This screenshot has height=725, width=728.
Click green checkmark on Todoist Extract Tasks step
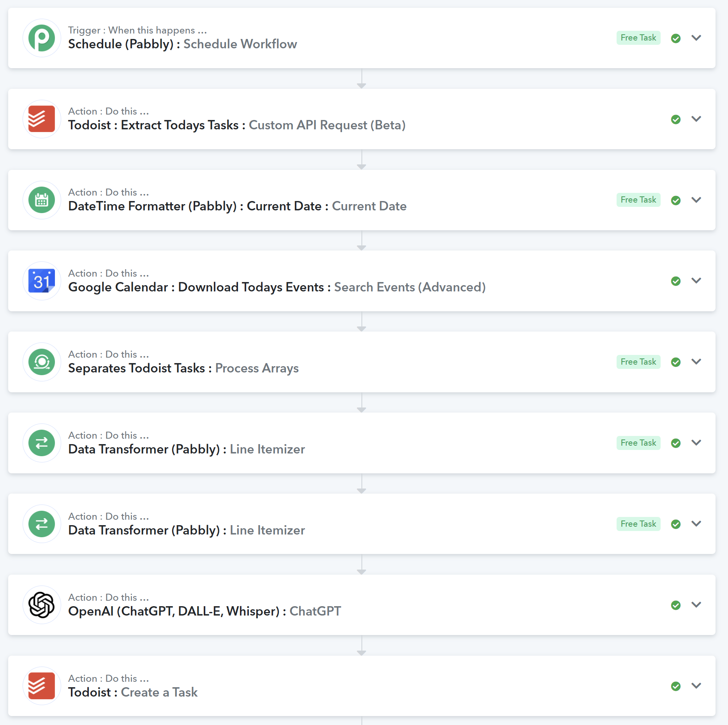pos(676,119)
